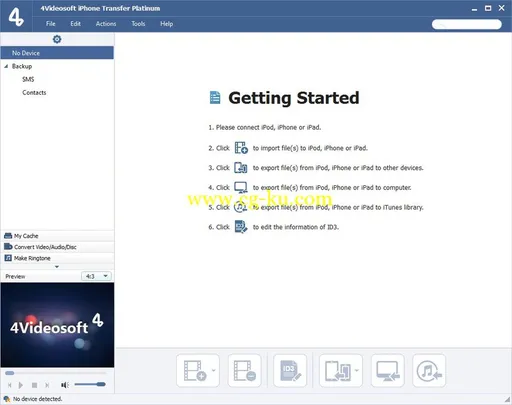Image resolution: width=512 pixels, height=405 pixels.
Task: Click the Remove file toolbar button
Action: tap(245, 371)
